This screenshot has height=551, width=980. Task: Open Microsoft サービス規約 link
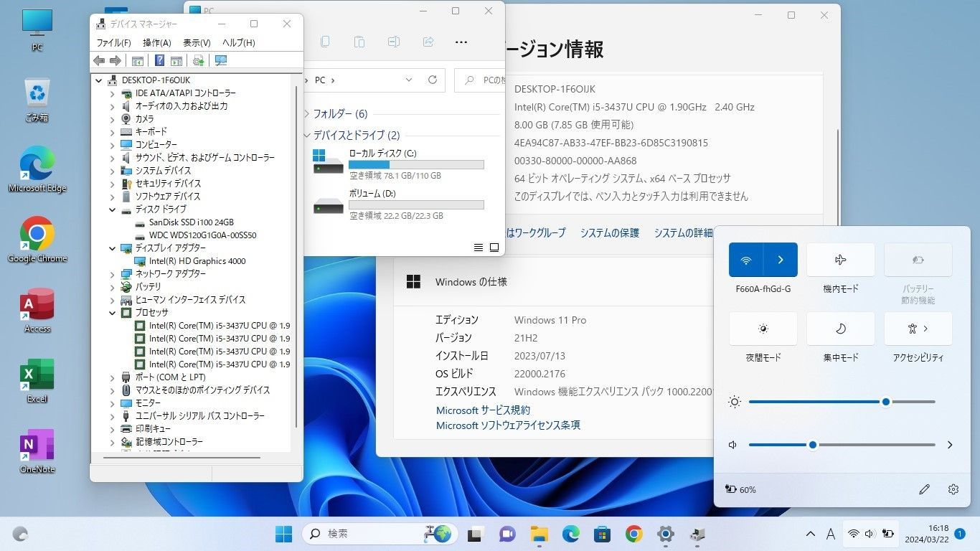click(x=483, y=410)
